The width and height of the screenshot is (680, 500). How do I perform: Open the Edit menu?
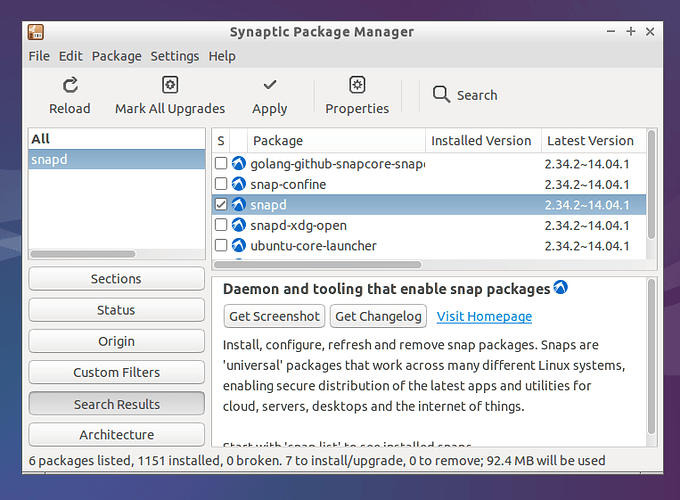click(71, 56)
